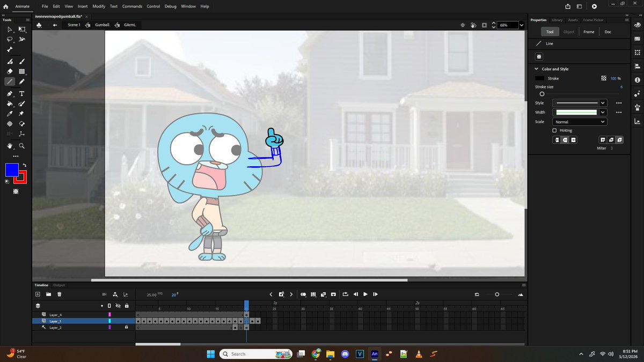This screenshot has width=644, height=362.
Task: Click Gumball symbol in breadcrumb
Action: (102, 25)
